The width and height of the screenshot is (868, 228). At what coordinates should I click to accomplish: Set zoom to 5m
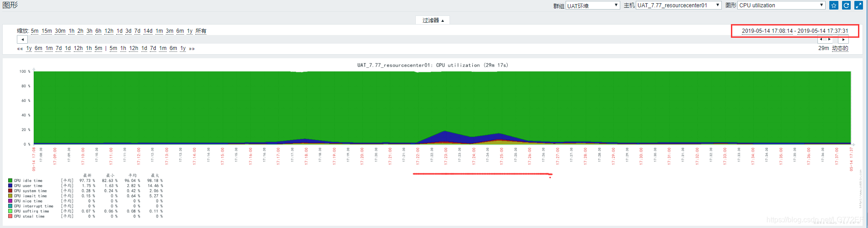click(x=35, y=31)
